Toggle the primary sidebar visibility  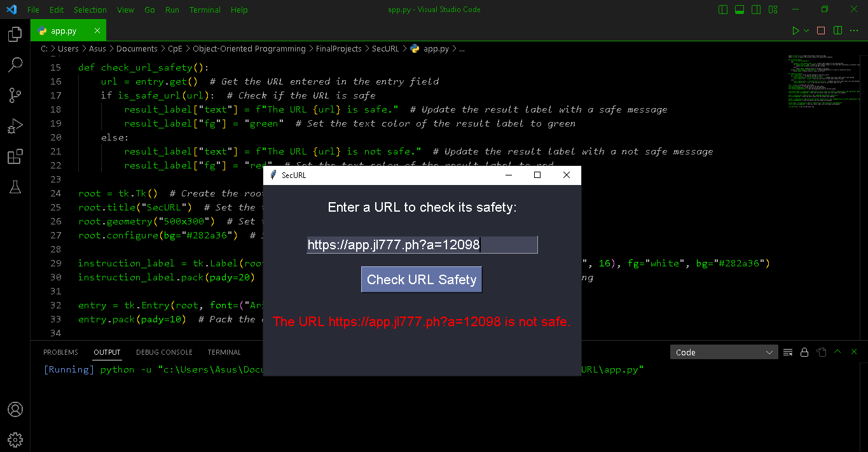tap(723, 9)
